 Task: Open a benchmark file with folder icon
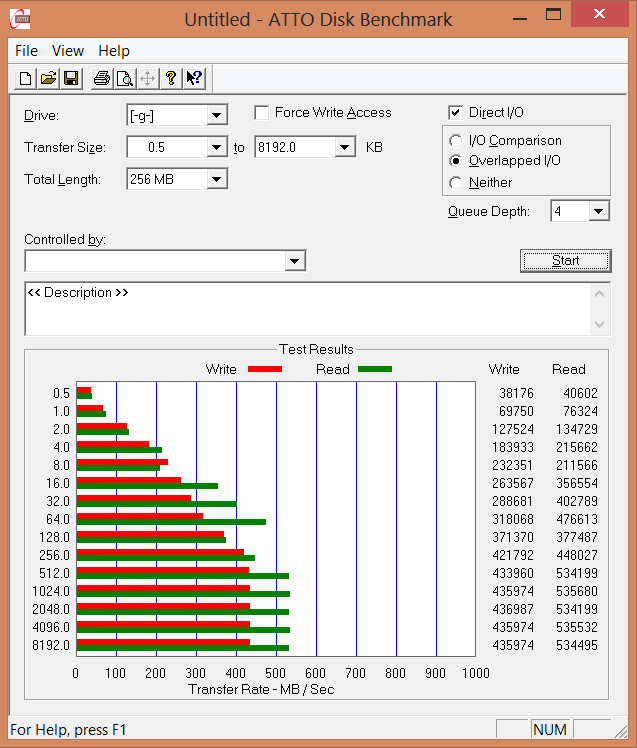(48, 78)
